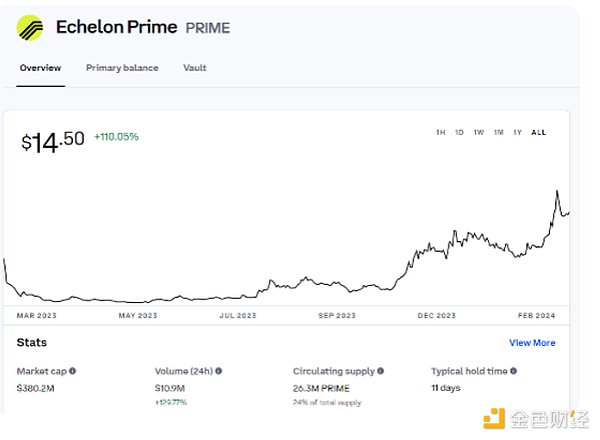This screenshot has height=440, width=600.
Task: Click the Circulating supply info icon
Action: click(x=381, y=371)
